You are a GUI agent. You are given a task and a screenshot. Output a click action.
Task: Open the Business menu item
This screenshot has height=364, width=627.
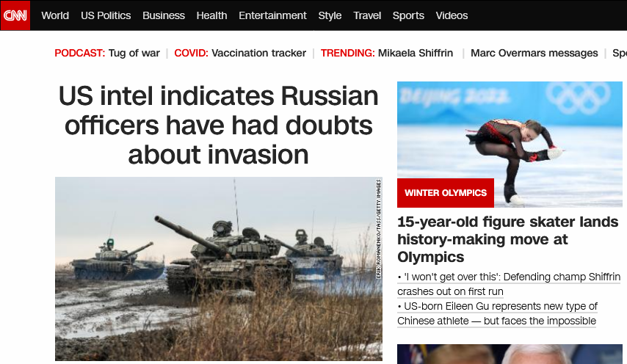coord(164,15)
